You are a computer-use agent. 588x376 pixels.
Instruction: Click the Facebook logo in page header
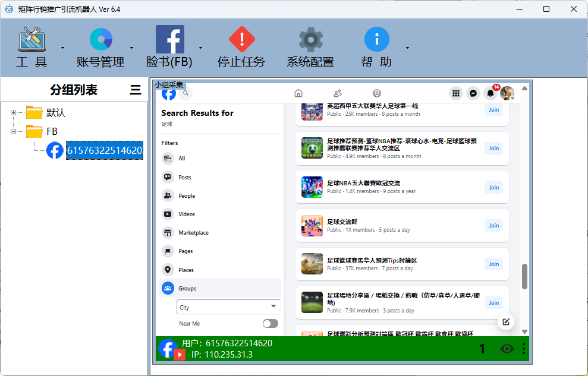(x=169, y=94)
